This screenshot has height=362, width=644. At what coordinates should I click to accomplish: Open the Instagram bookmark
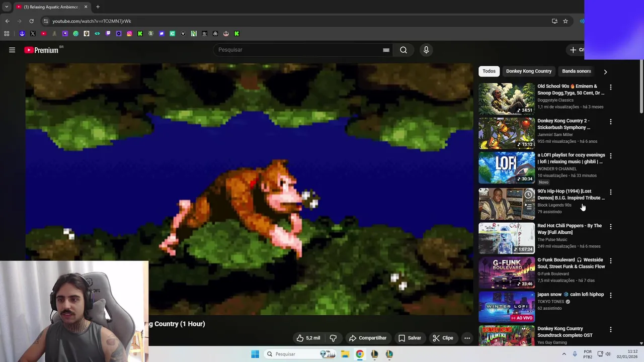click(129, 34)
